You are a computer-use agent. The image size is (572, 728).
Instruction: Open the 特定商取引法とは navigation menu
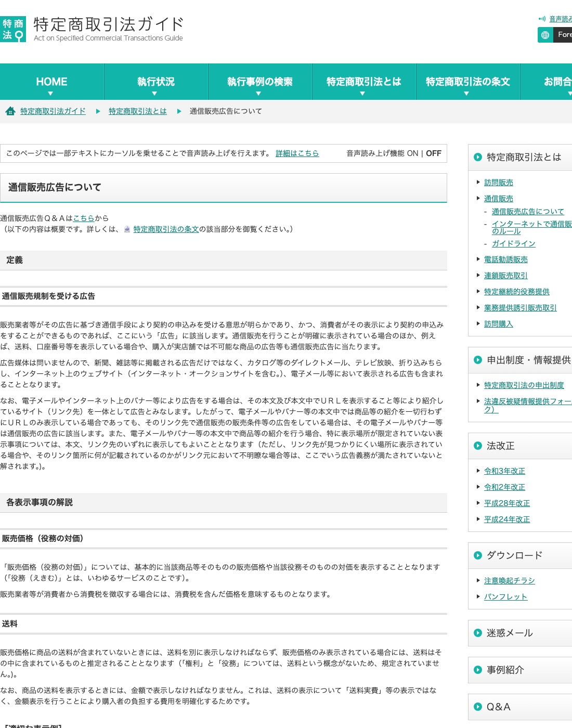click(364, 82)
